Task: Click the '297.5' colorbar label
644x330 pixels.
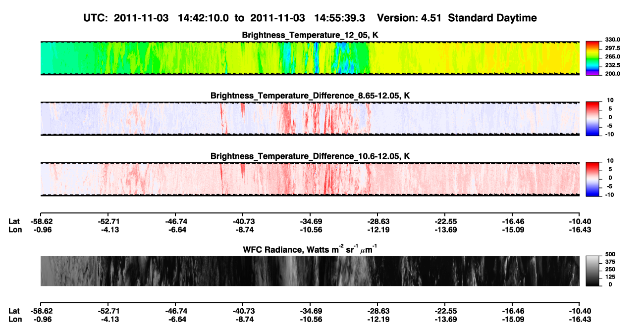Action: (612, 48)
